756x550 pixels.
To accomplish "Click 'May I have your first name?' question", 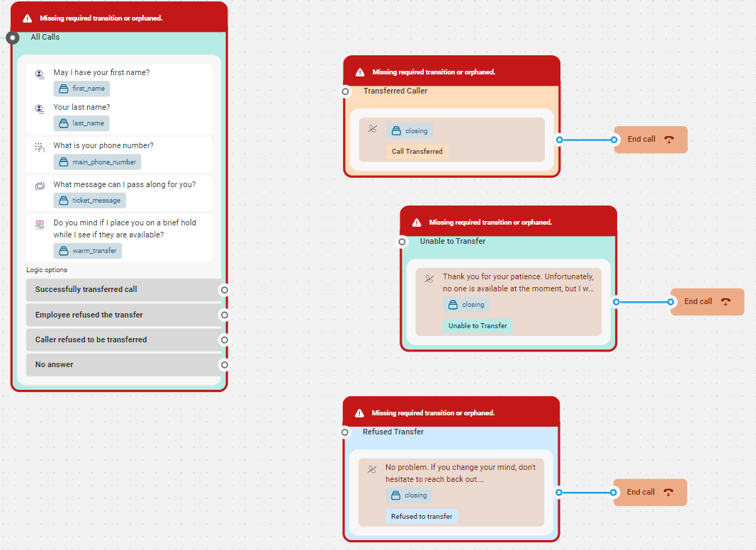I will [101, 72].
